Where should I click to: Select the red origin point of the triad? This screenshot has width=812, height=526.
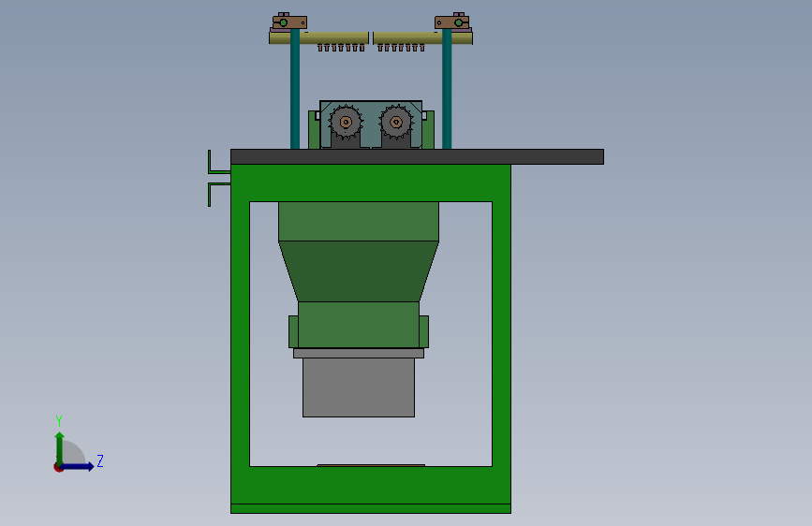tap(58, 467)
